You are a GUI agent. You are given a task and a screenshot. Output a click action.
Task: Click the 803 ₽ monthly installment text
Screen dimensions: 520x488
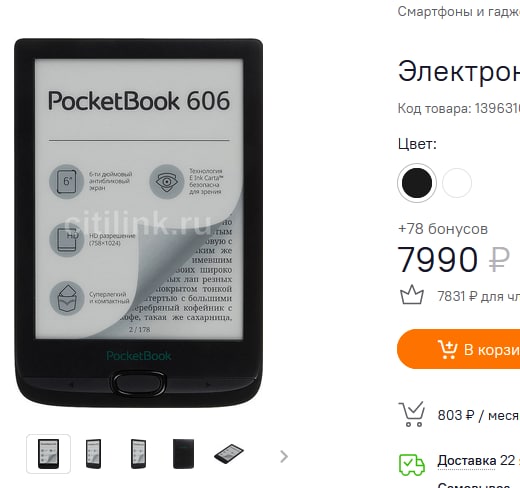(x=479, y=415)
